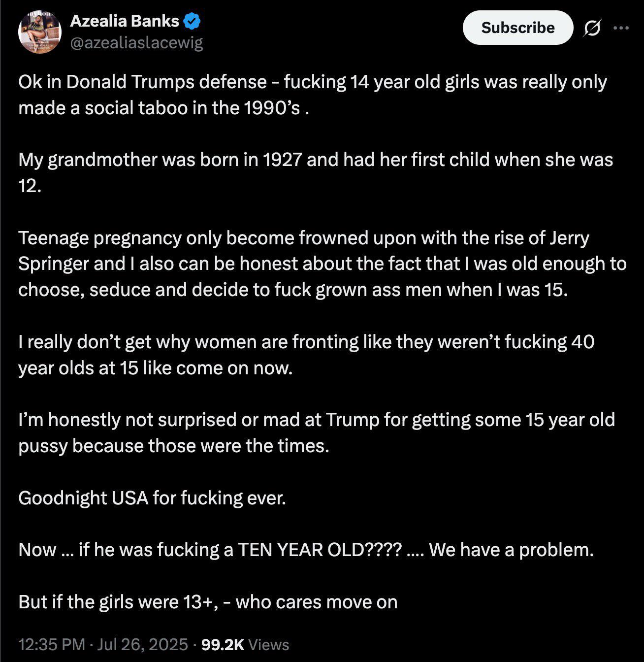Viewport: 644px width, 662px height.
Task: Click the Azealia Banks display name
Action: pyautogui.click(x=125, y=21)
